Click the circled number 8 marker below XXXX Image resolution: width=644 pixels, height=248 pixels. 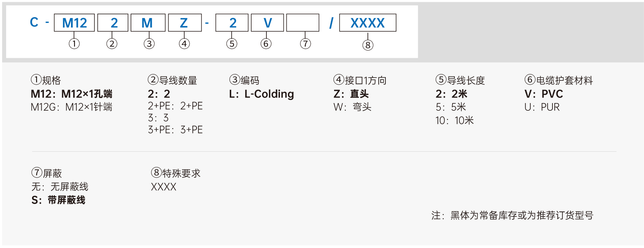tap(368, 45)
